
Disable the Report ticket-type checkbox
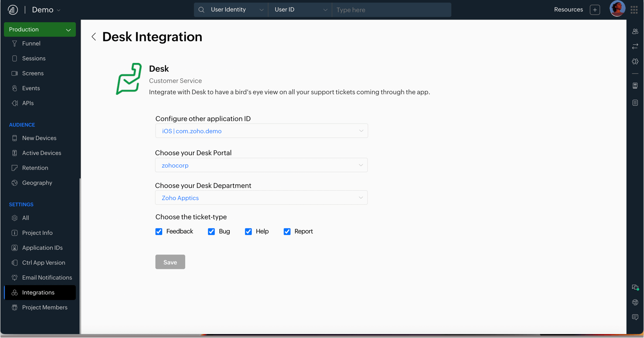287,231
